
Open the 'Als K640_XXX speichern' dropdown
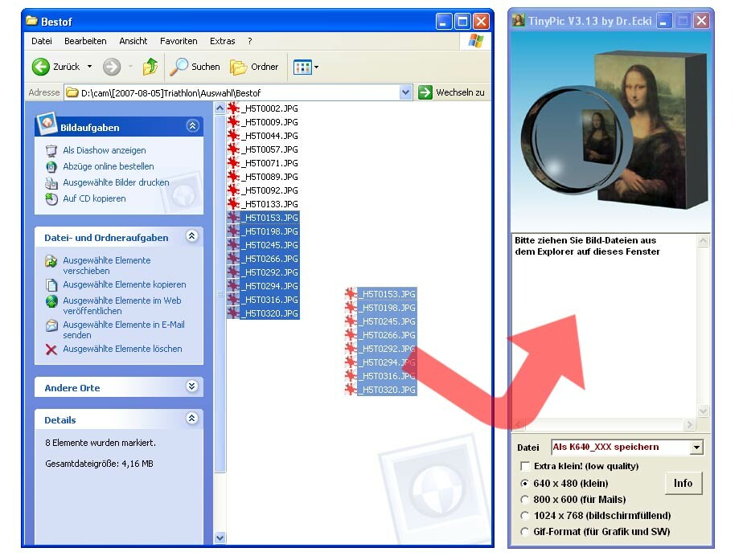pos(696,448)
